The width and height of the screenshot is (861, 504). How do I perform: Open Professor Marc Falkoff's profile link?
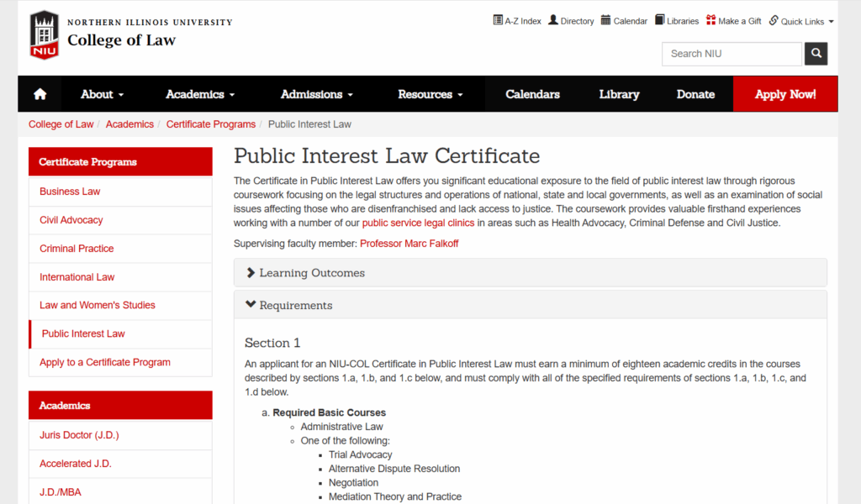click(409, 244)
